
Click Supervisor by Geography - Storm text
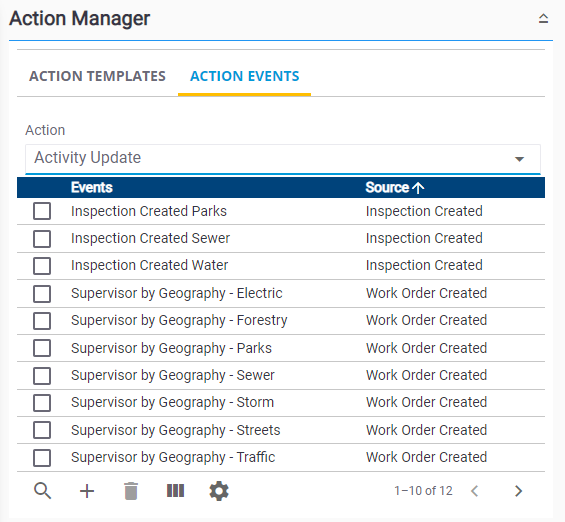172,402
